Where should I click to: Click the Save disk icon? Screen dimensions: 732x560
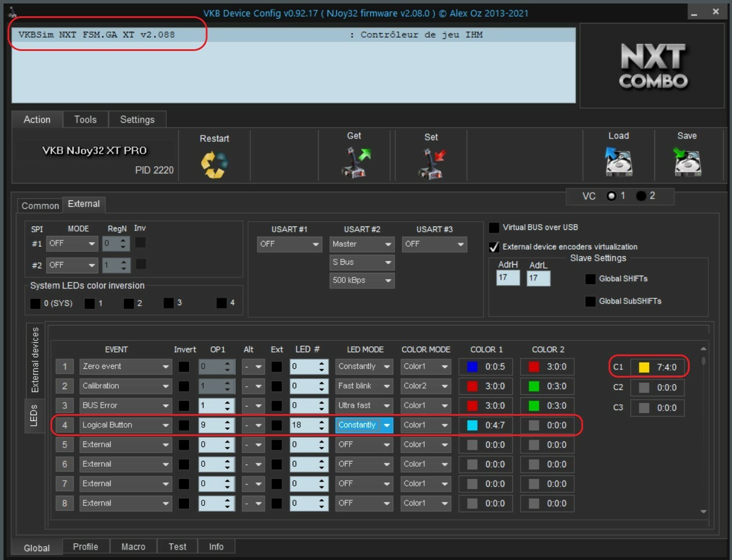pos(687,162)
